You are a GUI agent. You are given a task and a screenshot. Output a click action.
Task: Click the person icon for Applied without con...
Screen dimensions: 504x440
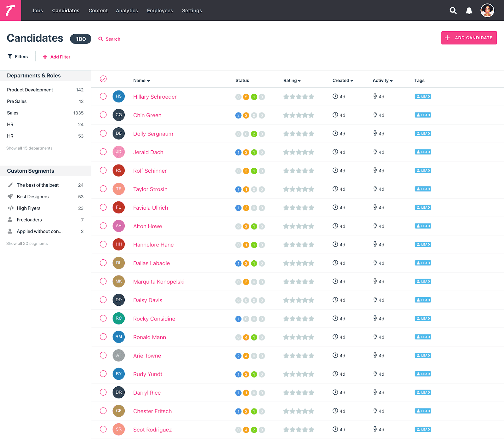tap(10, 231)
